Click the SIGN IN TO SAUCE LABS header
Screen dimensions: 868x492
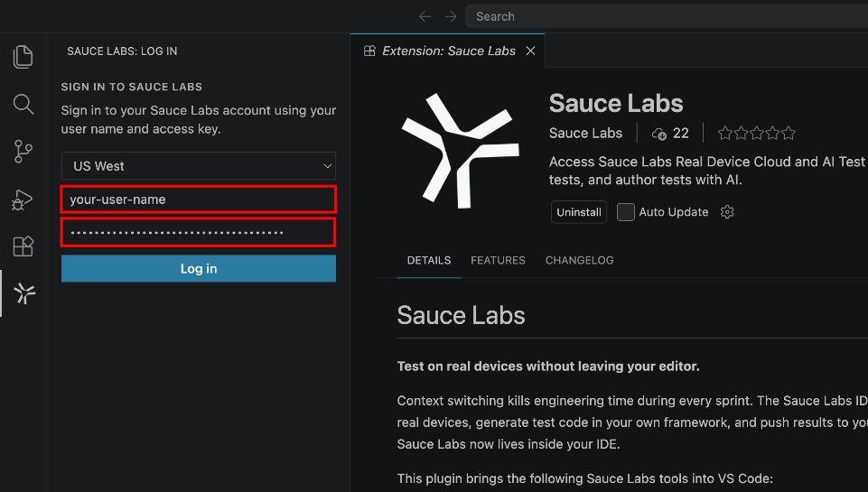(x=132, y=87)
